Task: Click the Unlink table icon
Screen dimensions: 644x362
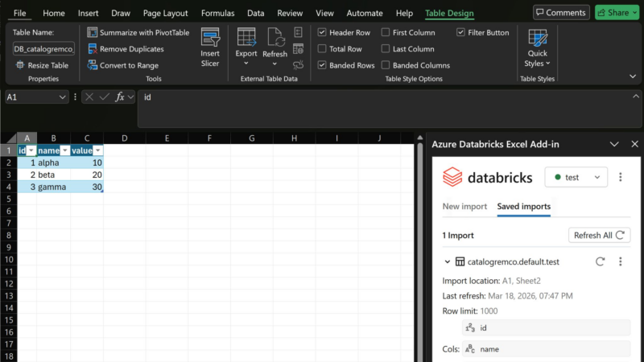Action: [298, 65]
